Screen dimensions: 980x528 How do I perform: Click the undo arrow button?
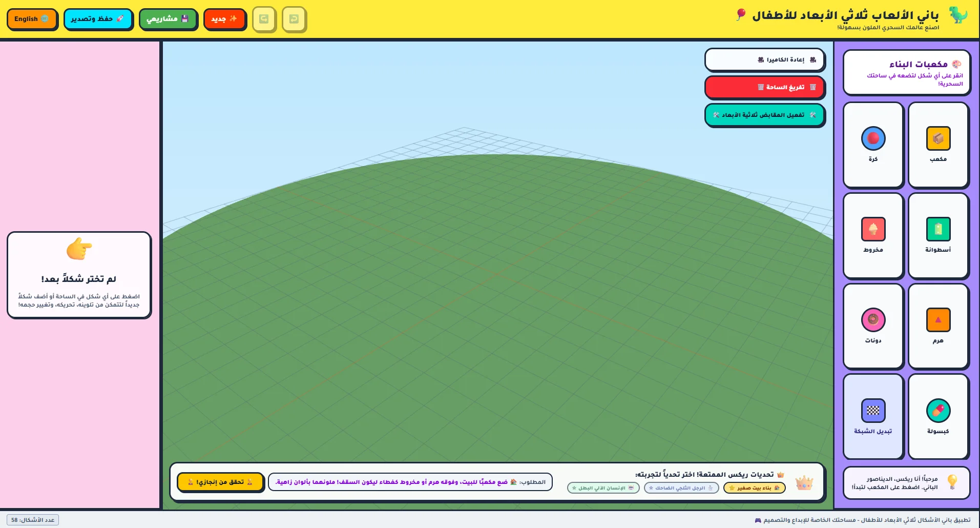point(294,19)
